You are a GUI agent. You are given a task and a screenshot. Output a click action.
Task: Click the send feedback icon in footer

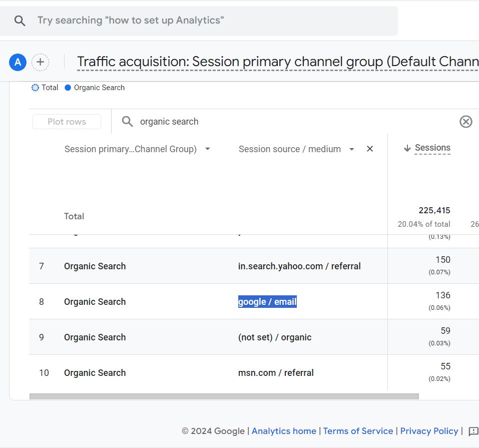point(473,431)
